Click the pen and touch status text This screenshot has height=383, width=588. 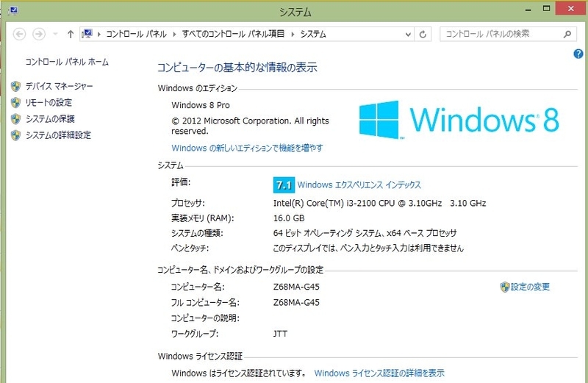(368, 248)
